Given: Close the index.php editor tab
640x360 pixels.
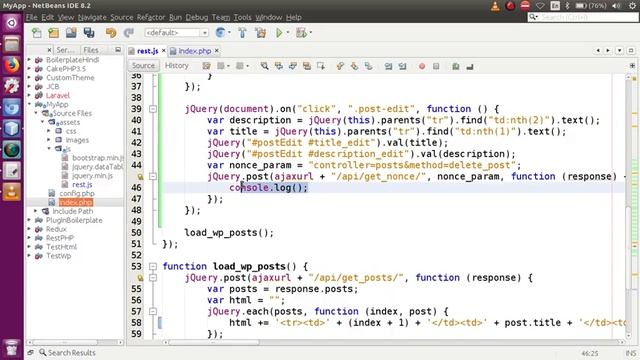Looking at the screenshot, I should point(217,51).
